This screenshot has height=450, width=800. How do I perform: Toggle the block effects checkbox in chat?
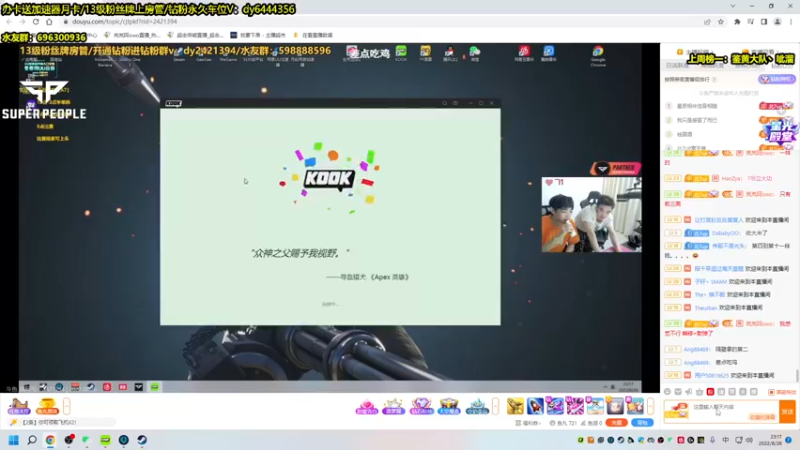click(x=771, y=392)
